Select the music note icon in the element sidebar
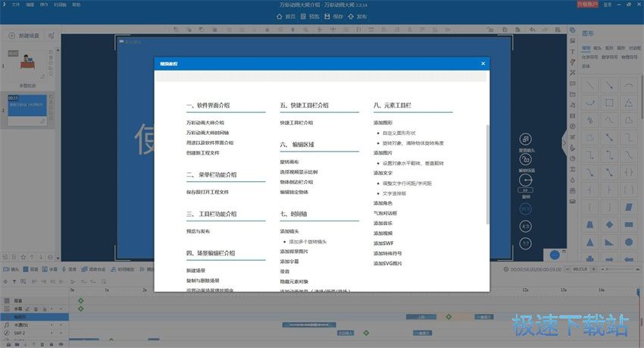644x348 pixels. point(573,105)
